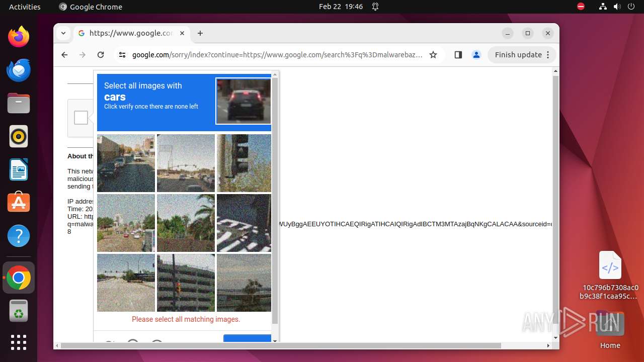Open the Files manager dock icon

19,103
